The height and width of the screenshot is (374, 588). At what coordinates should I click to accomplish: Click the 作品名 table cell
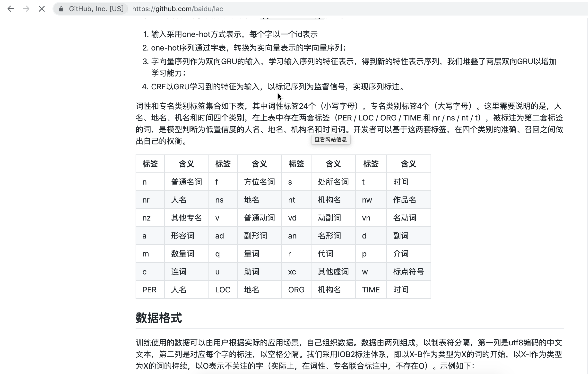click(x=404, y=200)
